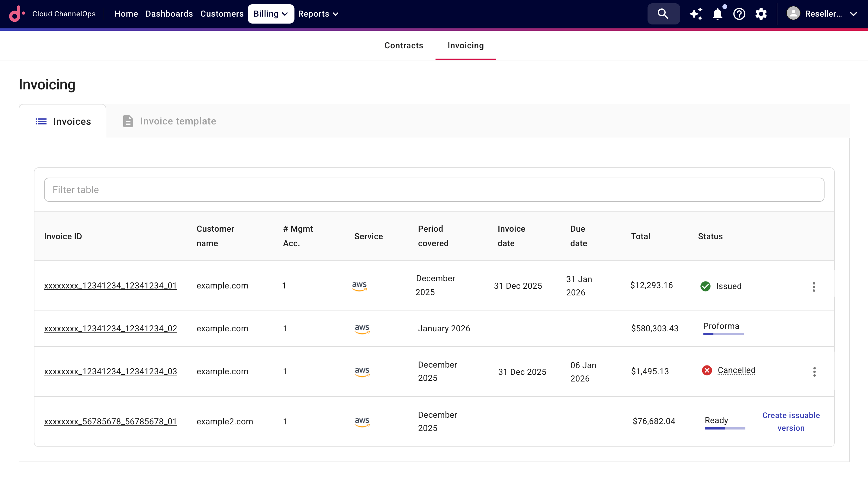The width and height of the screenshot is (868, 502).
Task: Select the Invoice template document icon
Action: pos(128,121)
